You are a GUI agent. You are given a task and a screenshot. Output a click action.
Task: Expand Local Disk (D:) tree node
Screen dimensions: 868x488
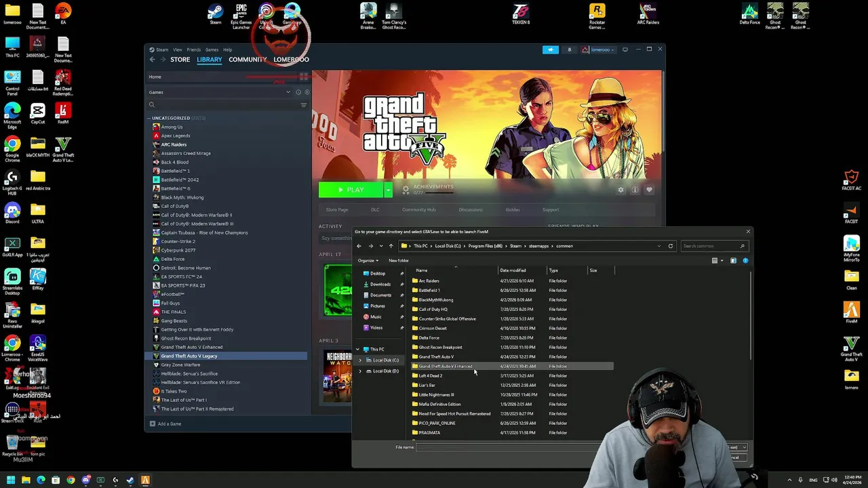tap(359, 371)
